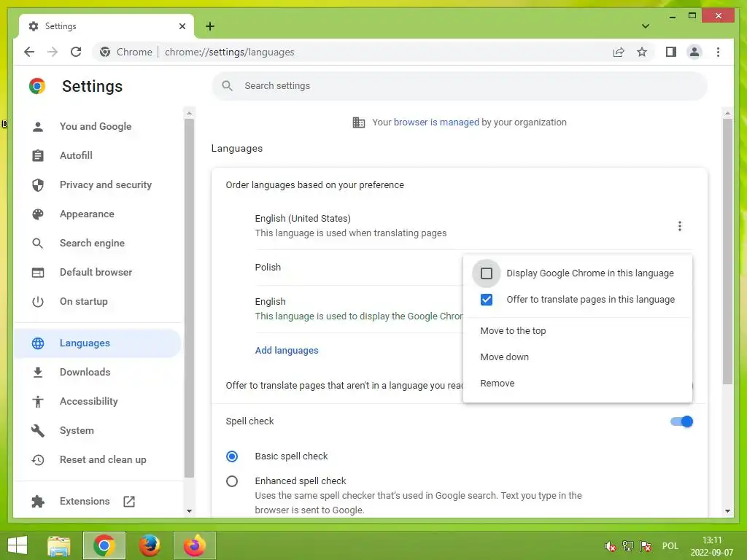The image size is (747, 560).
Task: Click the Chrome taskbar icon
Action: [104, 545]
